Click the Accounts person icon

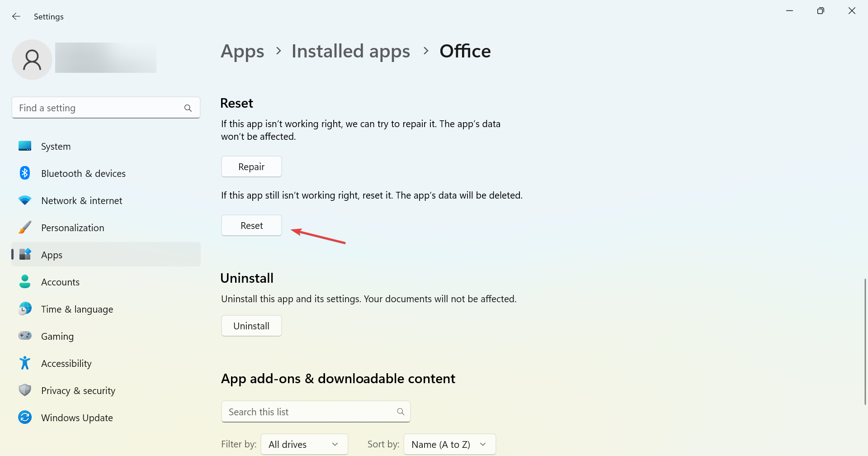25,282
